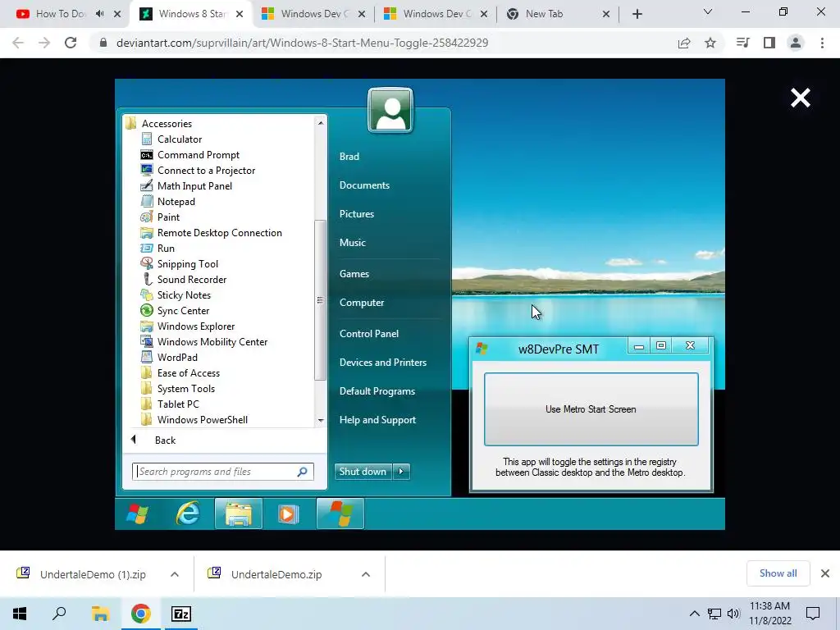The width and height of the screenshot is (840, 630).
Task: Click Show all downloads
Action: [x=778, y=573]
